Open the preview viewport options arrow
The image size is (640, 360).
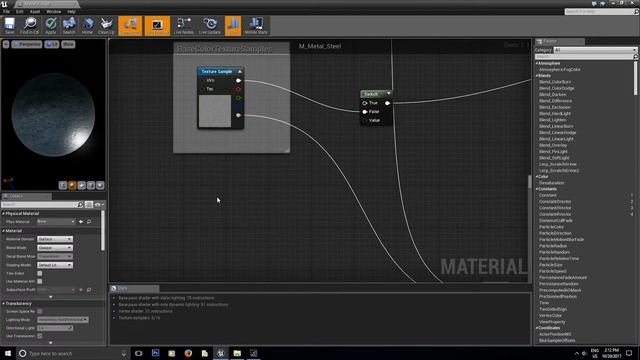6,44
